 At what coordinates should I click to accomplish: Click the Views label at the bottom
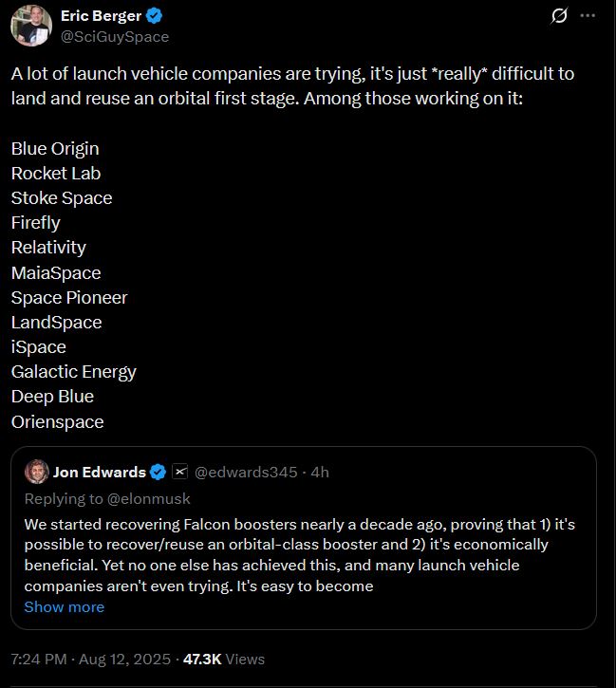[x=246, y=659]
